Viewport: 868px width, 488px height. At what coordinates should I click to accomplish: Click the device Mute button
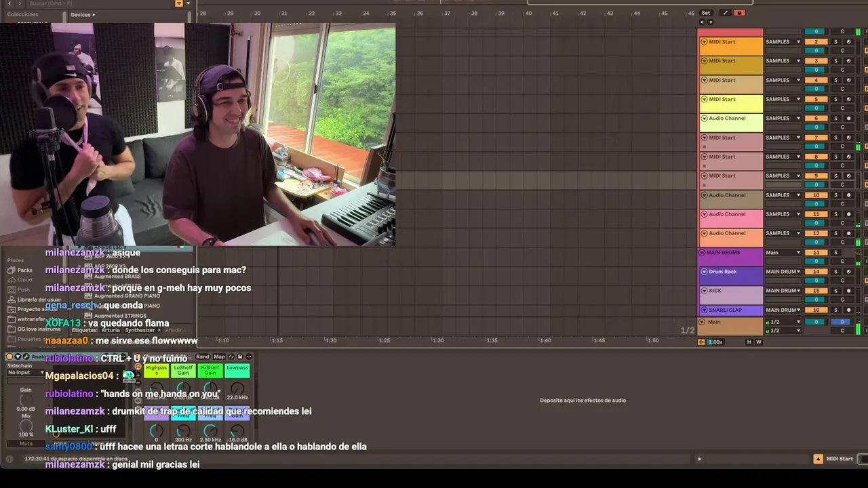[x=26, y=443]
